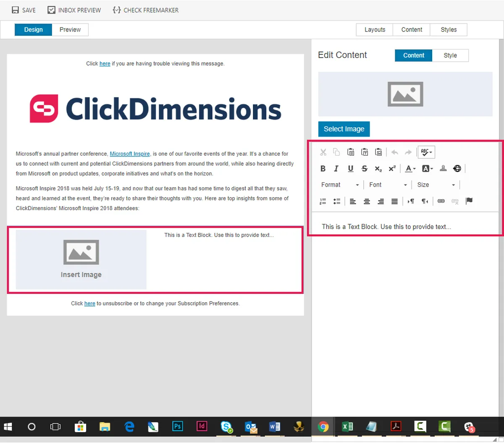Click INBOX PREVIEW in top toolbar
This screenshot has height=446, width=504.
coord(74,10)
